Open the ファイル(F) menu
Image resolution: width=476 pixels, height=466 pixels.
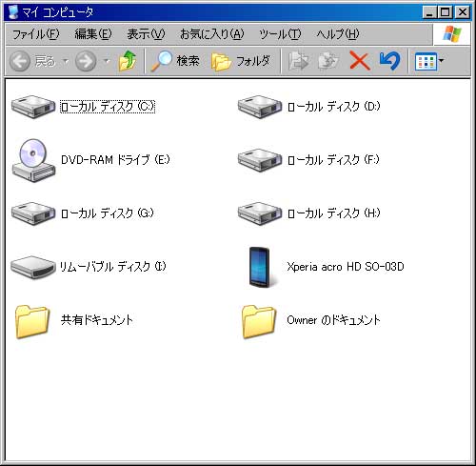tap(36, 34)
